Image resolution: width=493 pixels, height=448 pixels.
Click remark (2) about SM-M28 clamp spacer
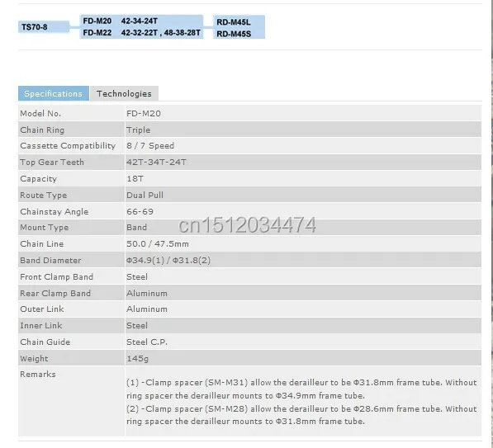coord(301,415)
